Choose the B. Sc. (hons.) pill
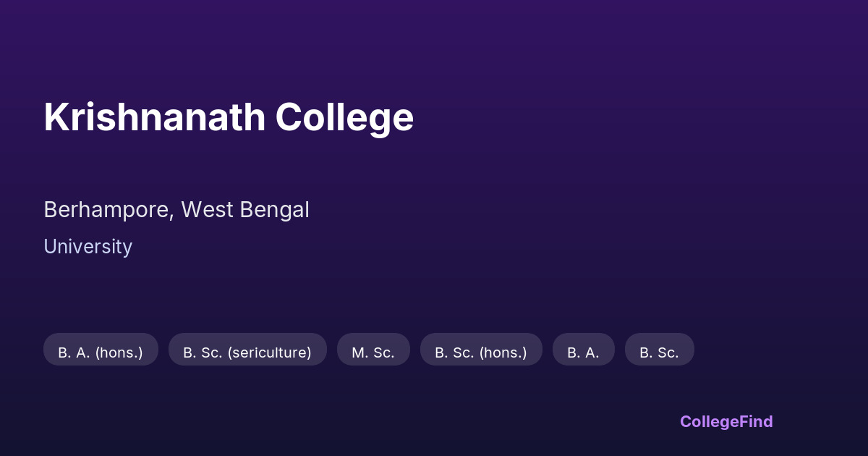 (481, 352)
